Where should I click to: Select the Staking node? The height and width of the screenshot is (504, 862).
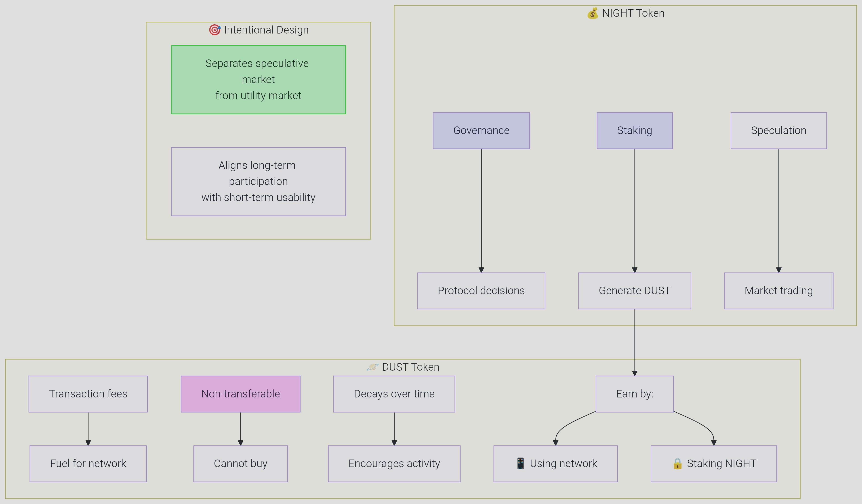[635, 131]
